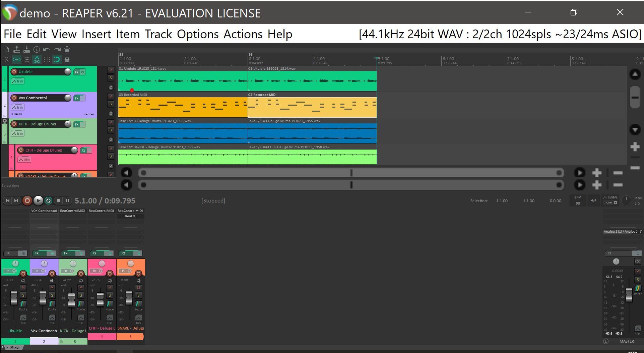Undo the last action from the toolbar
Viewport: 644px width, 353px height.
(47, 50)
